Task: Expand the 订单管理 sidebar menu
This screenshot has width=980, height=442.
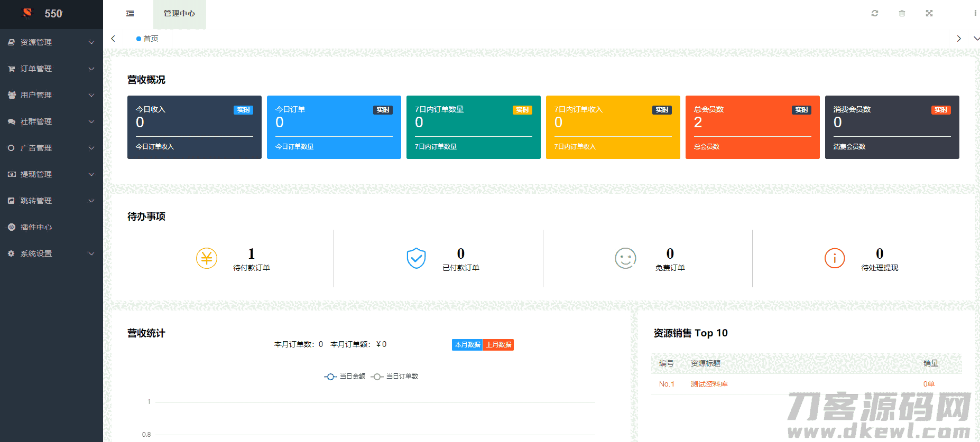Action: point(51,69)
